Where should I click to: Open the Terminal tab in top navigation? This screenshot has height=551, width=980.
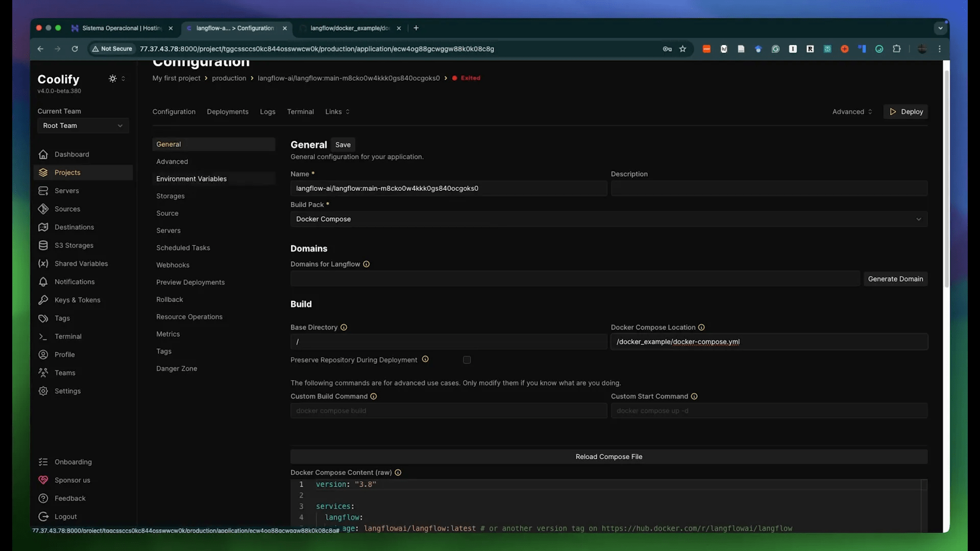click(300, 112)
